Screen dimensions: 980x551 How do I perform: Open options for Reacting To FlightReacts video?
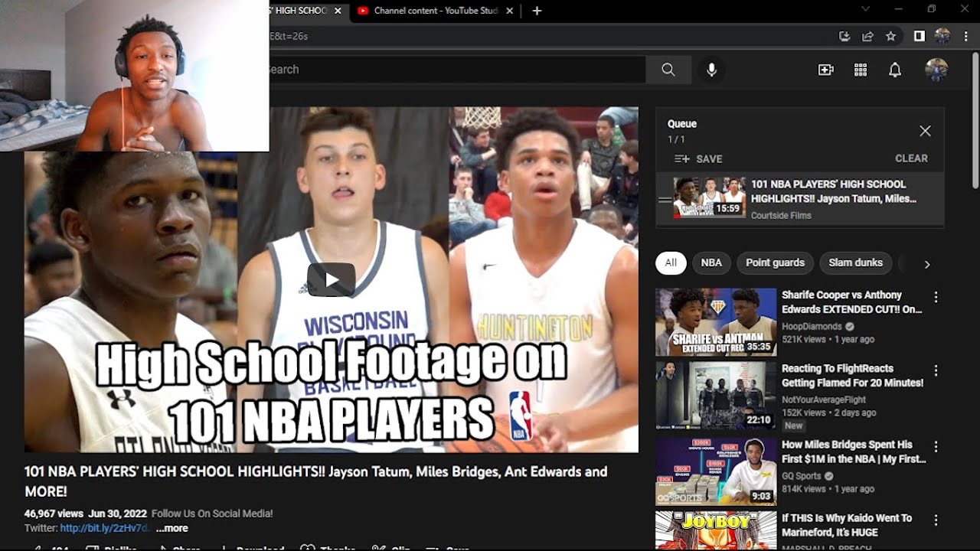pyautogui.click(x=936, y=370)
